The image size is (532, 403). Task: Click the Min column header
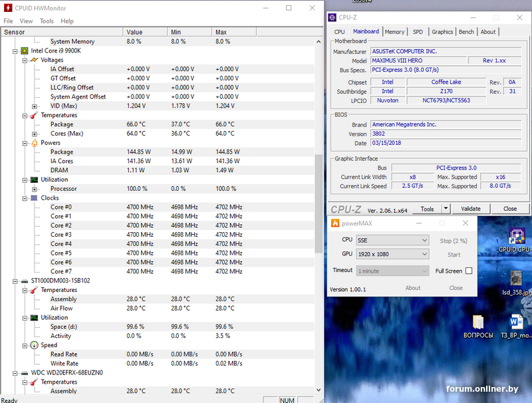[x=190, y=32]
